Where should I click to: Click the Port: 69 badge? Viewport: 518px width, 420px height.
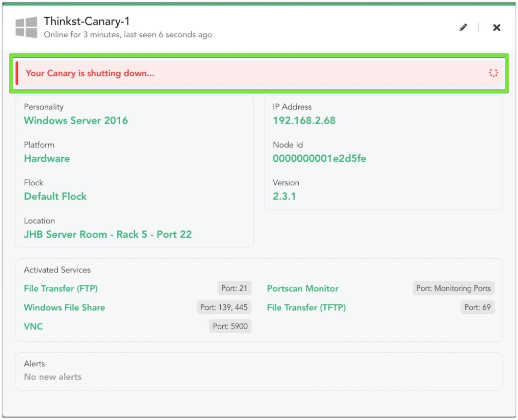coord(478,307)
